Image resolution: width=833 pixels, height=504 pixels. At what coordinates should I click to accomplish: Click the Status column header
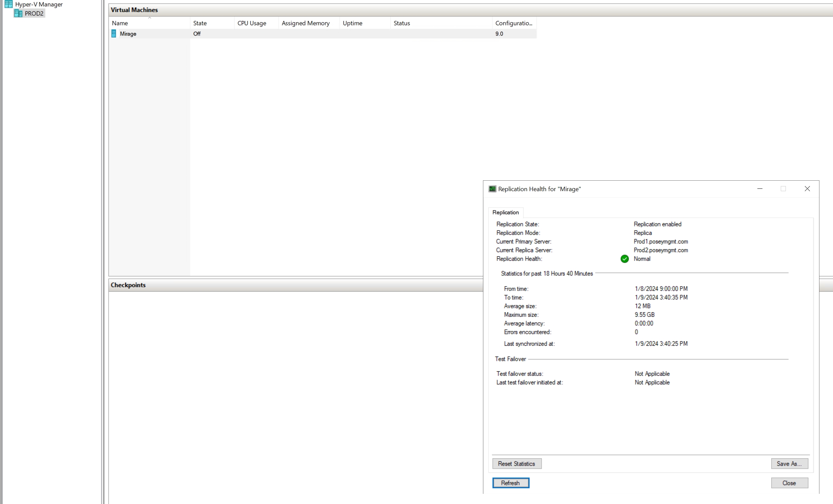click(402, 23)
